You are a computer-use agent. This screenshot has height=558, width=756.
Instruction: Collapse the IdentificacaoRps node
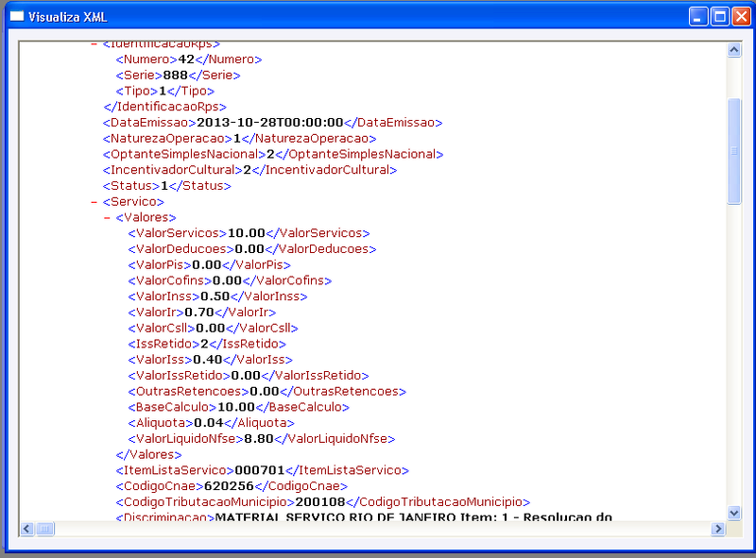(94, 44)
